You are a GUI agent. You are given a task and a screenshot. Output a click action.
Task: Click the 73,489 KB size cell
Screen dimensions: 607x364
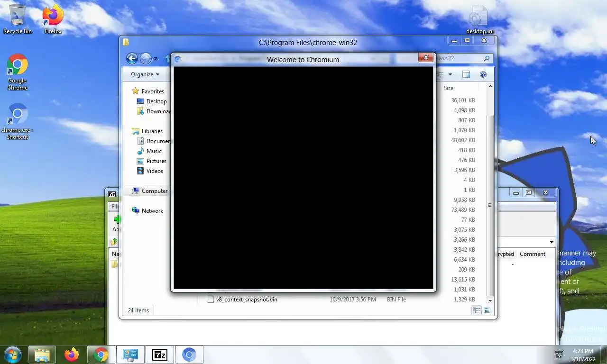[x=463, y=210]
